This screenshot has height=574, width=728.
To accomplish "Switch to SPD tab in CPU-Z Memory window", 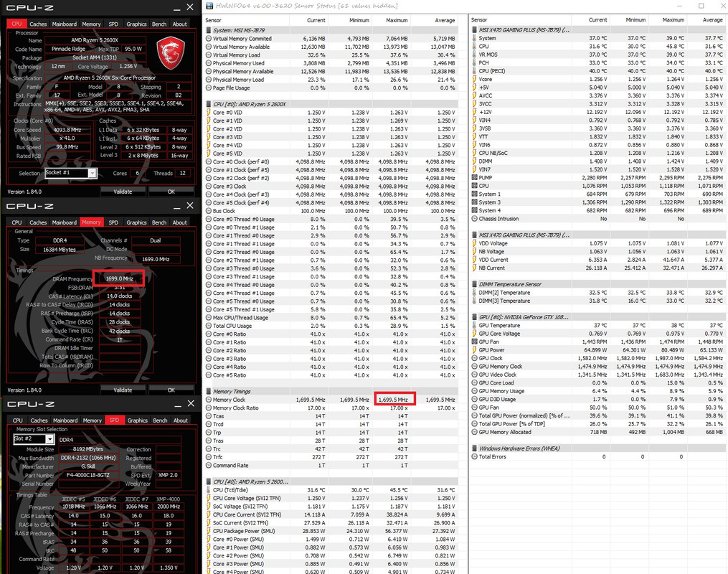I will pos(113,222).
